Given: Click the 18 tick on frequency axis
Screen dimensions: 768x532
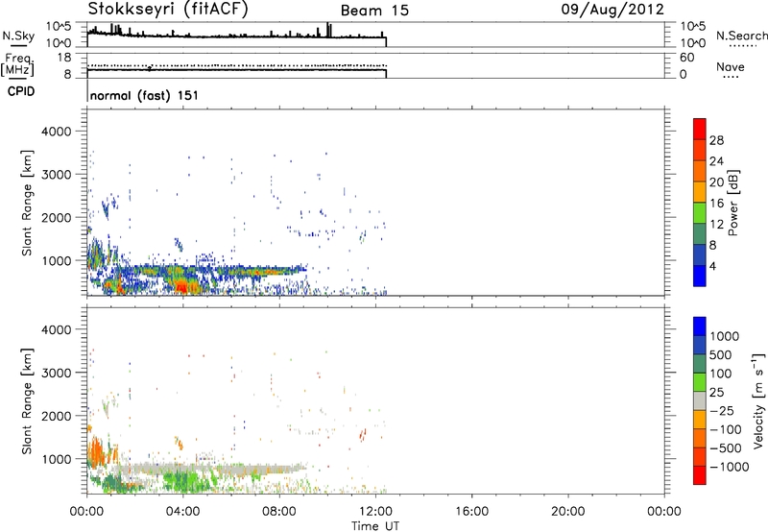Looking at the screenshot, I should [64, 58].
